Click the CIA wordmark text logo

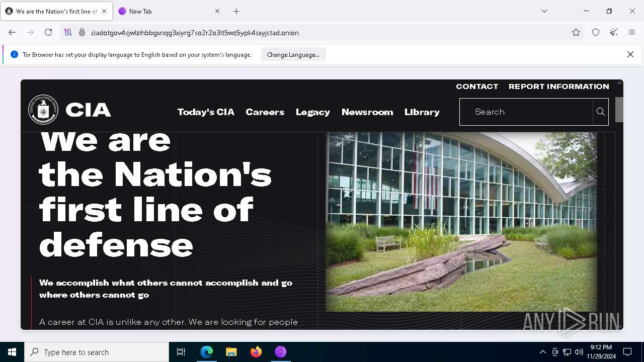(x=88, y=110)
